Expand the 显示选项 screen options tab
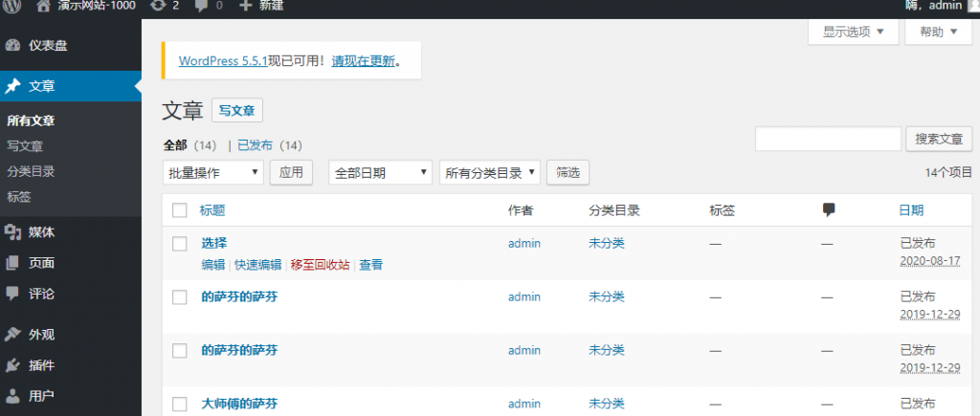Viewport: 980px width, 416px height. pyautogui.click(x=853, y=32)
